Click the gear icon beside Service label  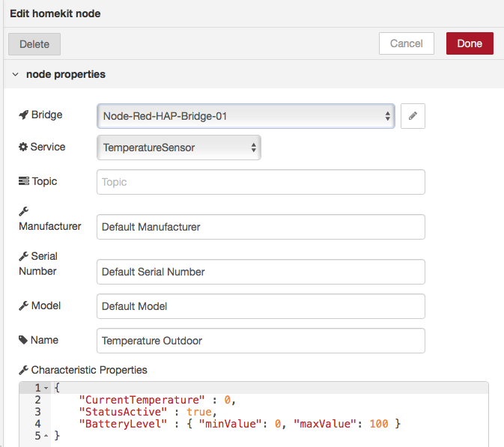point(23,147)
